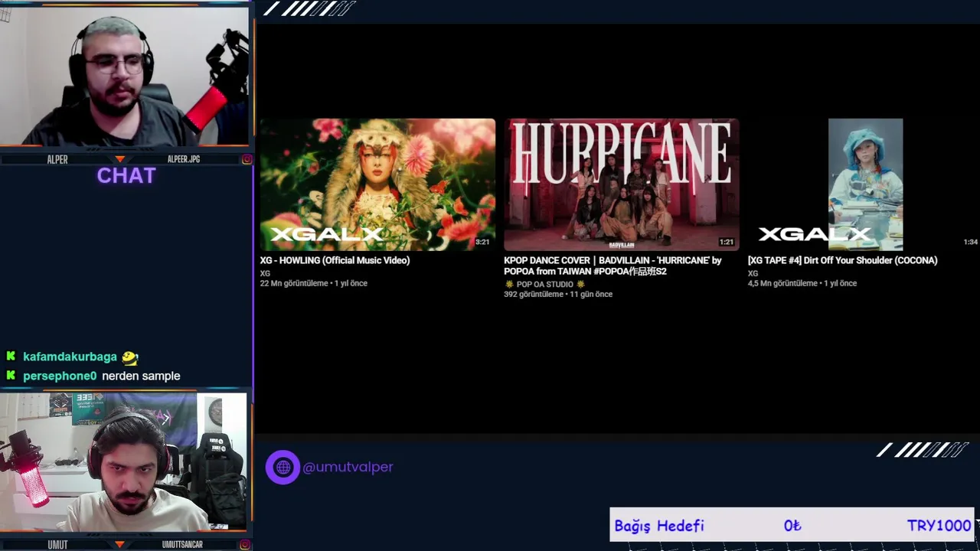Image resolution: width=980 pixels, height=551 pixels.
Task: Click '4,5 Mn görüntüleme • 1 yıl önce' text
Action: pos(802,283)
